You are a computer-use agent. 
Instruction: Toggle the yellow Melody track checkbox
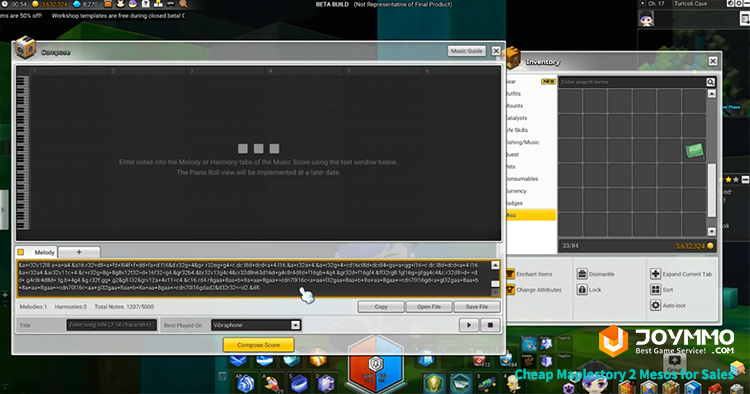(x=21, y=252)
